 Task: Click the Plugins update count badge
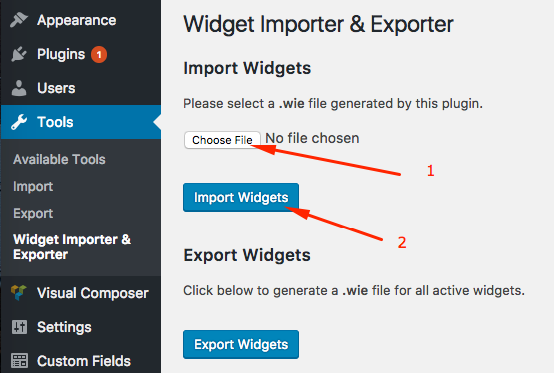tap(99, 54)
